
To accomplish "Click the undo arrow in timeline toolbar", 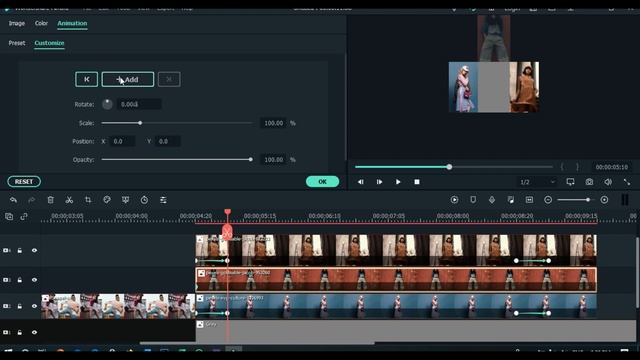I will [13, 200].
